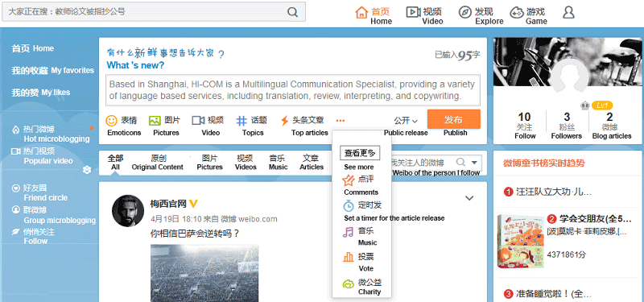The height and width of the screenshot is (302, 644).
Task: Open Top articles lightning icon
Action: coord(284,120)
